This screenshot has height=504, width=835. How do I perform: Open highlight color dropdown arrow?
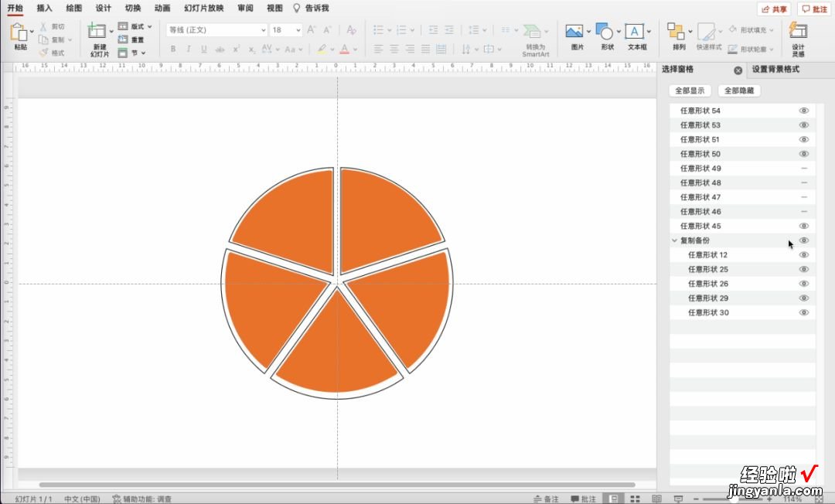(x=332, y=49)
